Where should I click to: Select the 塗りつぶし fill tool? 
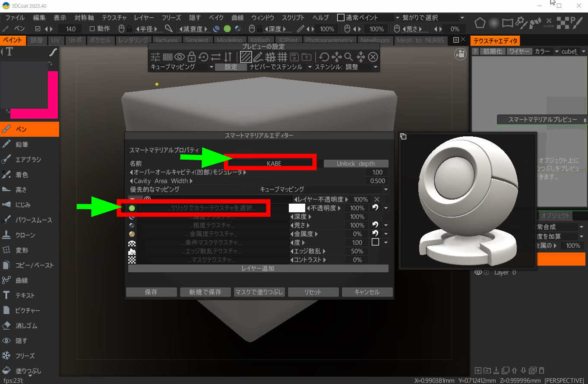[x=28, y=371]
